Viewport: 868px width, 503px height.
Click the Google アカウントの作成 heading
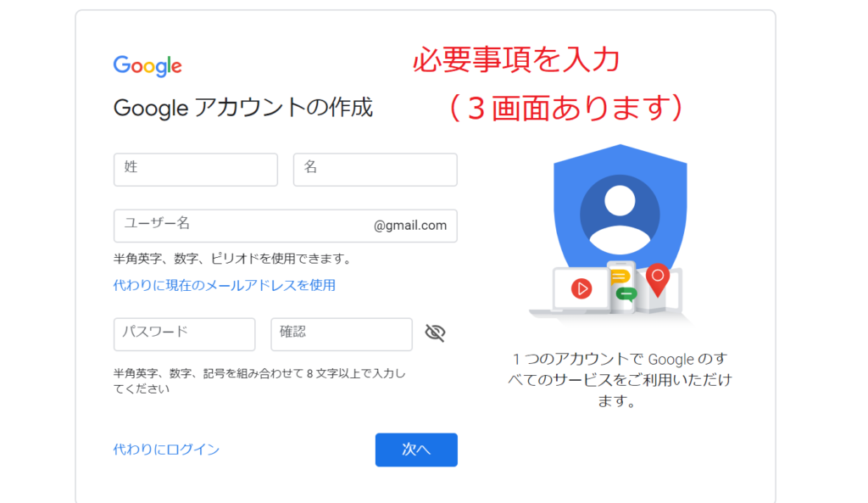point(243,108)
